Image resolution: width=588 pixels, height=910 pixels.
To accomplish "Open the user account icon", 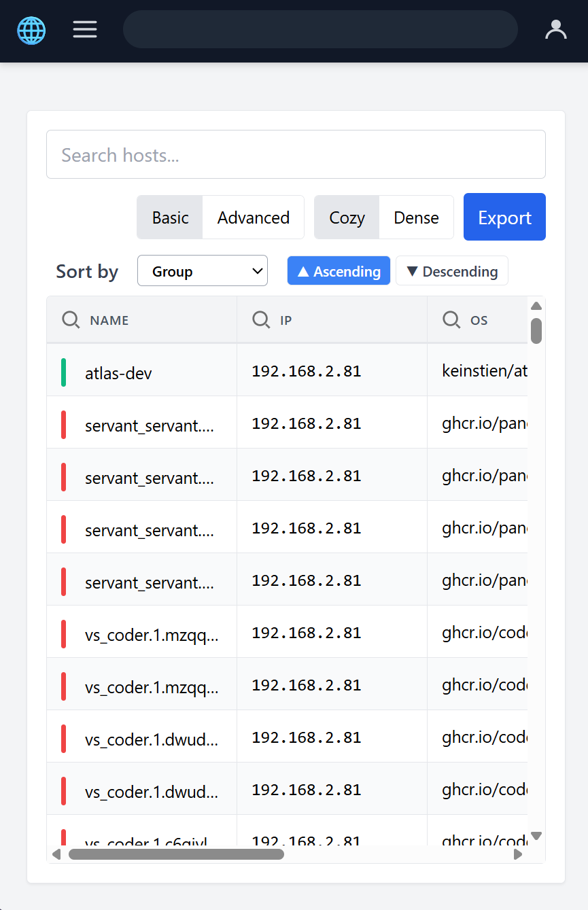I will [x=556, y=29].
